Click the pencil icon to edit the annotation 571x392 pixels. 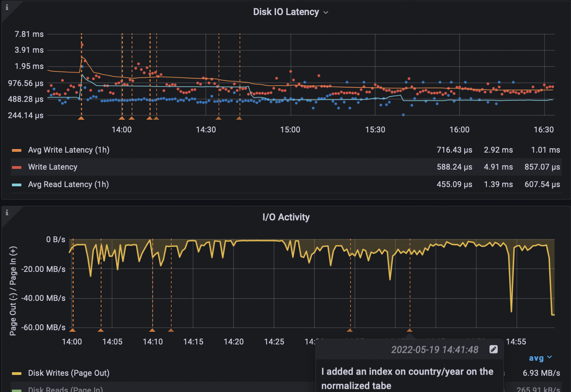tap(493, 349)
